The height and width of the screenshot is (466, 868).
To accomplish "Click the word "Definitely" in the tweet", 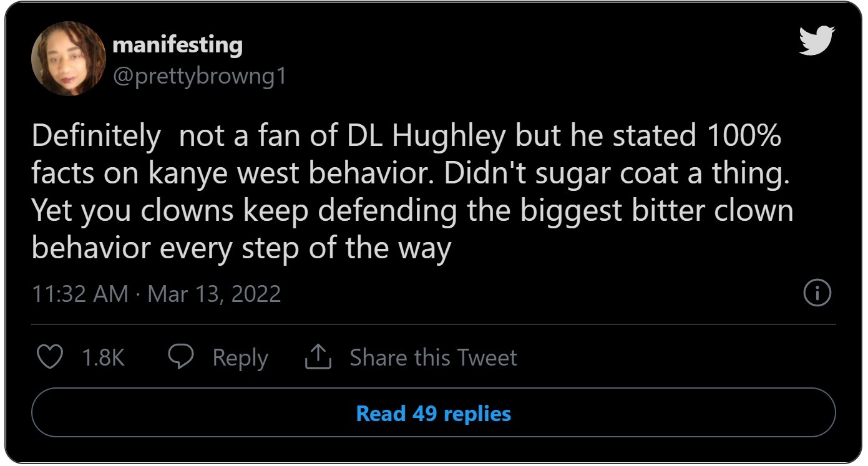I will click(x=95, y=137).
